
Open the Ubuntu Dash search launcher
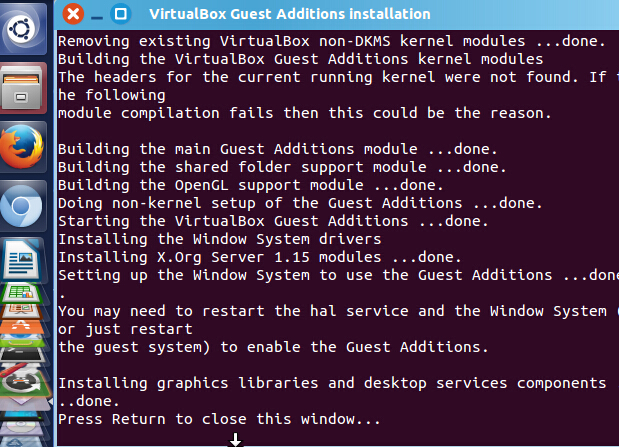tap(24, 24)
